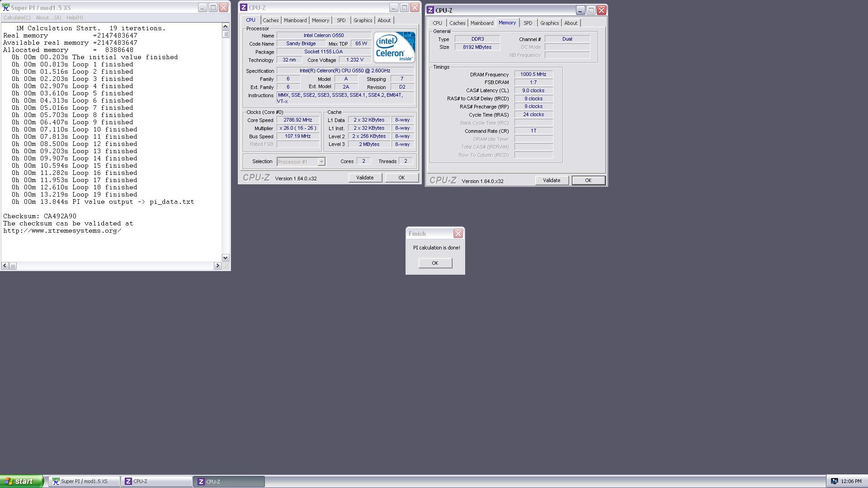This screenshot has width=868, height=488.
Task: Switch to SPD tab in right CPU-Z
Action: point(528,23)
